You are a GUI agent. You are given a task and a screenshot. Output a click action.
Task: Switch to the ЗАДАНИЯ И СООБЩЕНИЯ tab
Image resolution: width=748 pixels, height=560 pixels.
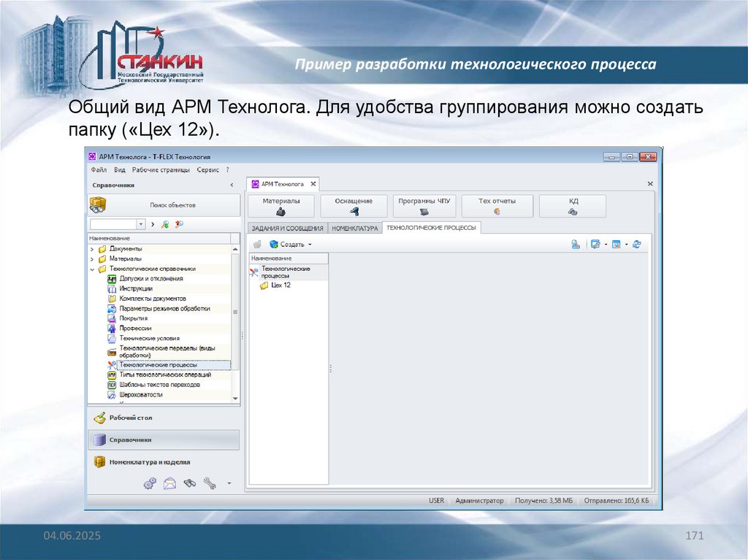point(287,229)
